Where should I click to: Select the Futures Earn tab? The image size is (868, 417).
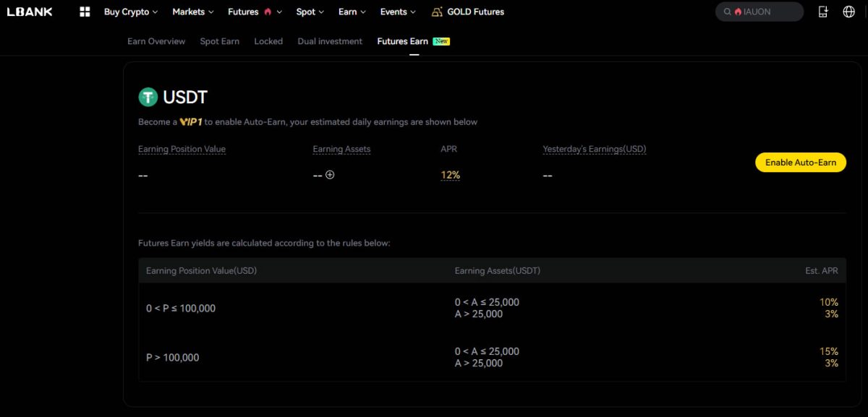403,41
